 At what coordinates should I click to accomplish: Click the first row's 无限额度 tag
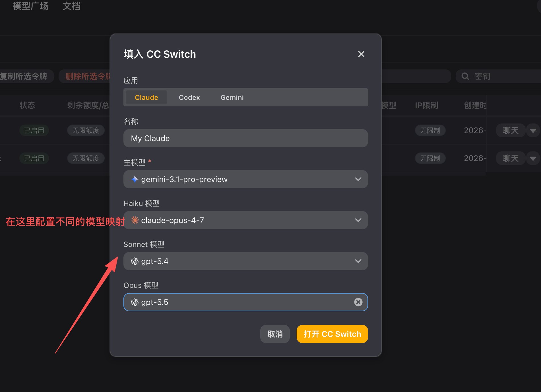coord(86,130)
